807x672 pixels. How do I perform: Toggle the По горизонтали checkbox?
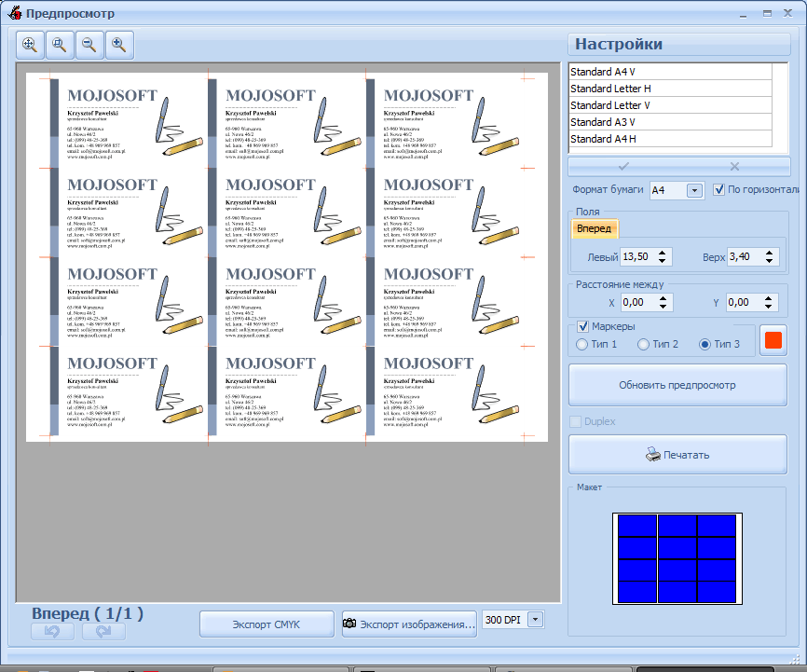(x=719, y=189)
